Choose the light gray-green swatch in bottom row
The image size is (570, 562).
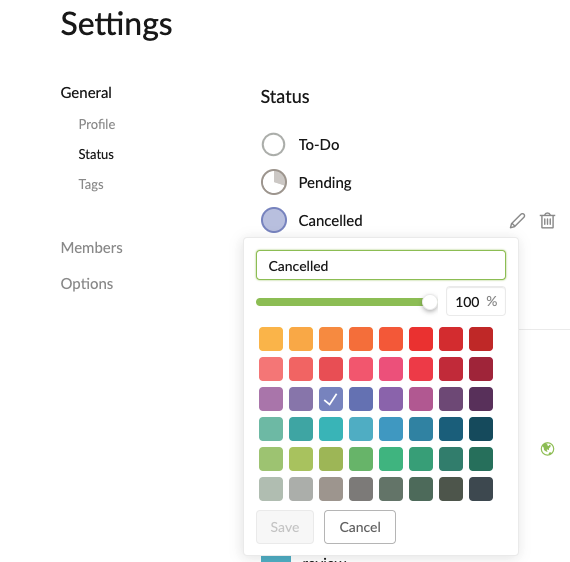(x=271, y=489)
